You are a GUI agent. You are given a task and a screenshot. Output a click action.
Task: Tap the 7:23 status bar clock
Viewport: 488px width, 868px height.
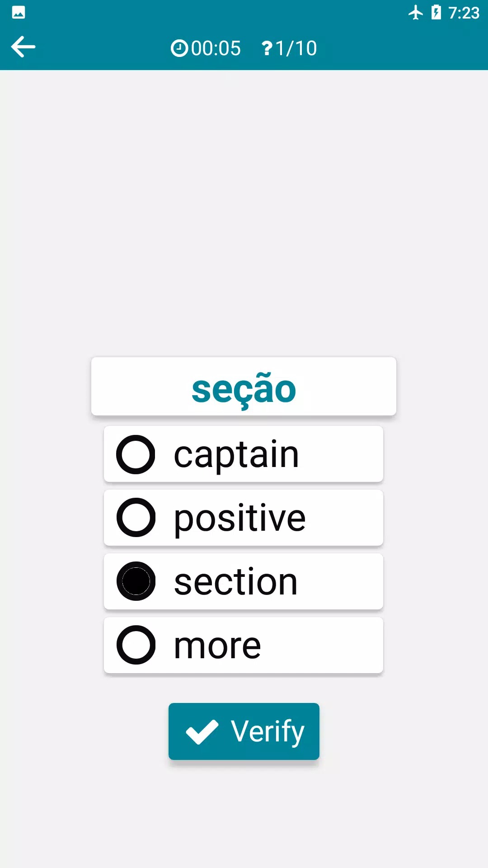click(464, 13)
